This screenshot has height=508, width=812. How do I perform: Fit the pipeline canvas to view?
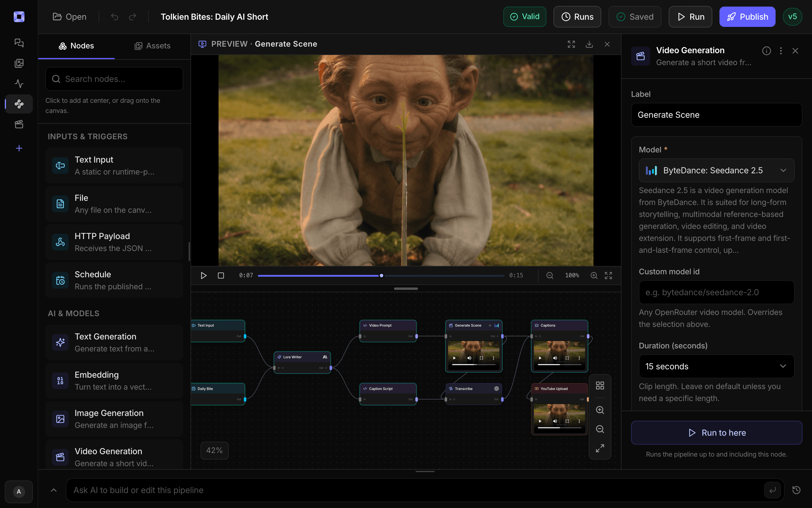point(600,448)
